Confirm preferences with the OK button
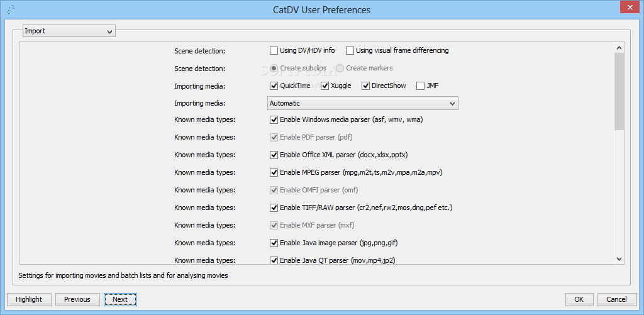 pyautogui.click(x=579, y=299)
